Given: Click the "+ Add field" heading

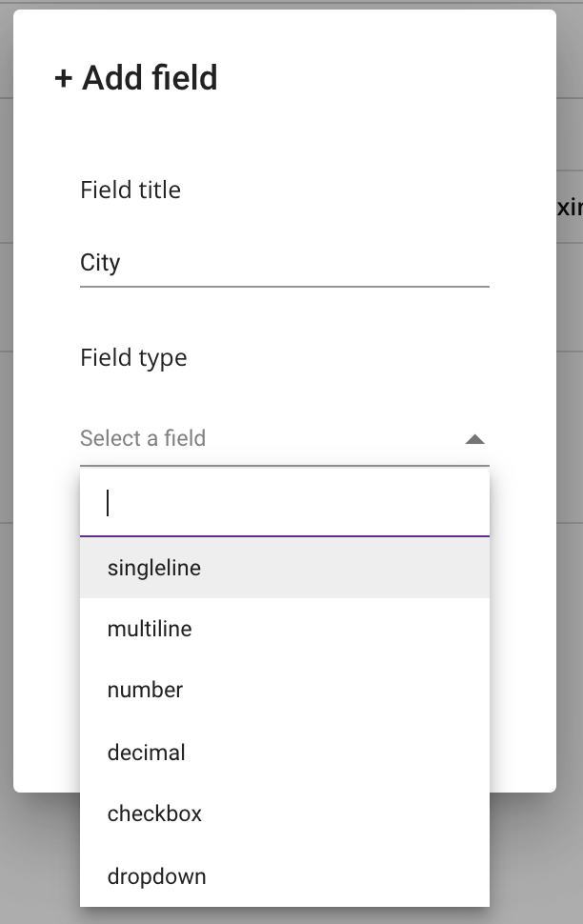Looking at the screenshot, I should tap(136, 78).
